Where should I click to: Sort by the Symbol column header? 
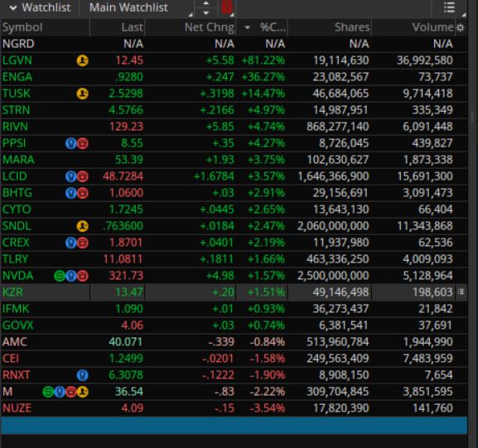(x=22, y=27)
